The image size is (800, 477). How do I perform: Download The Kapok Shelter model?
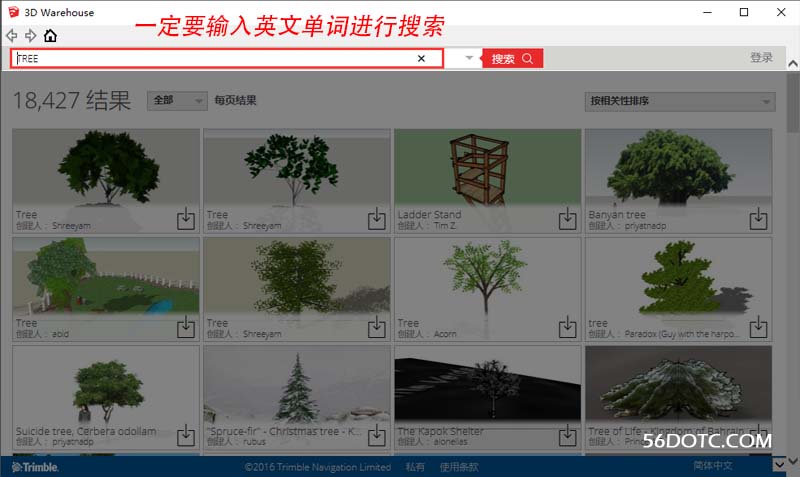pos(567,435)
